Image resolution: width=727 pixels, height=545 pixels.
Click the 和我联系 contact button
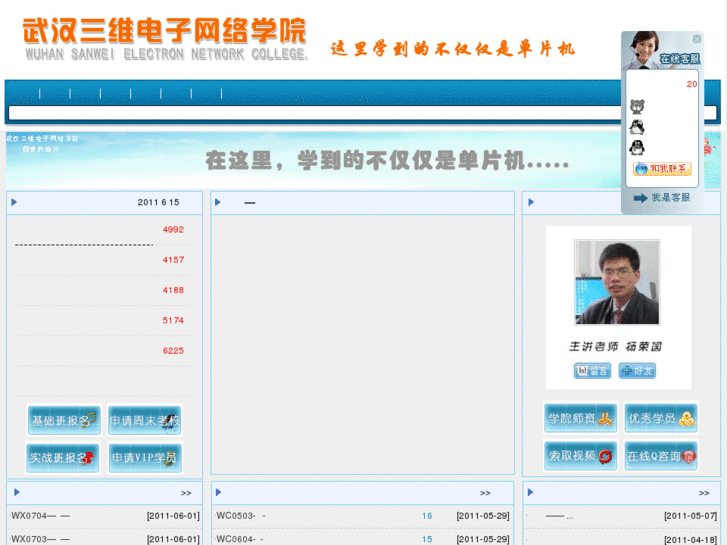(x=662, y=168)
